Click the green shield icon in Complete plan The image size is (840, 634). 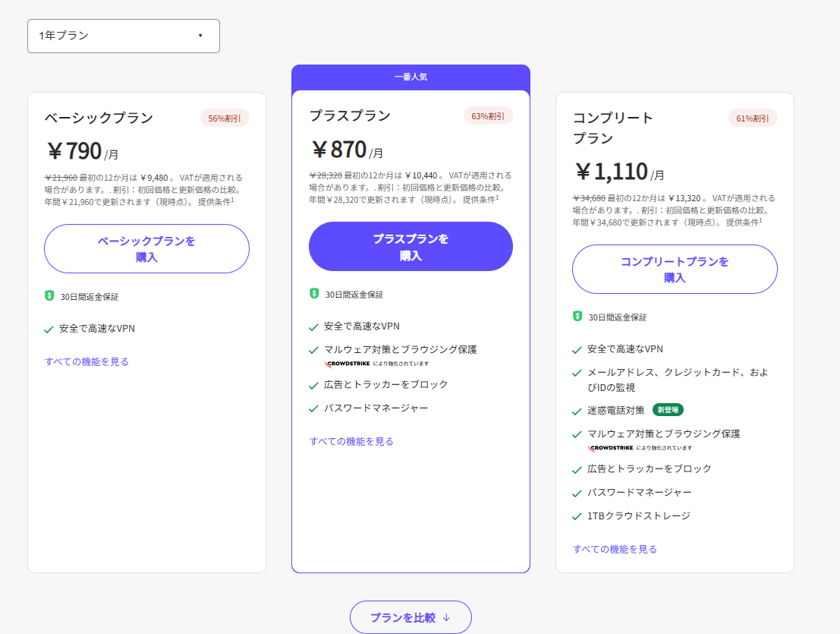(577, 317)
